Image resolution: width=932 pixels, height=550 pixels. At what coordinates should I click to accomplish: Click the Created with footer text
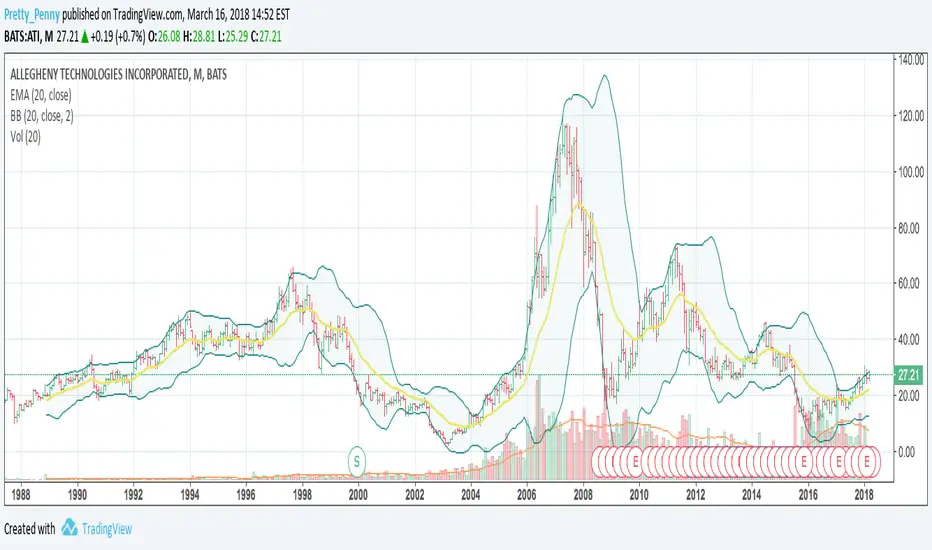coord(30,529)
